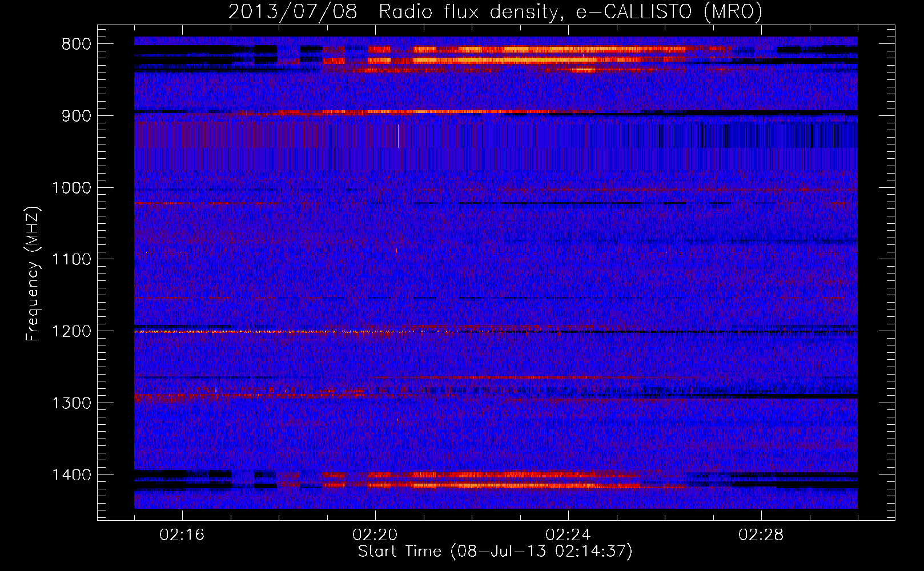The width and height of the screenshot is (924, 571).
Task: Select the 800 frequency tick label
Action: (76, 45)
